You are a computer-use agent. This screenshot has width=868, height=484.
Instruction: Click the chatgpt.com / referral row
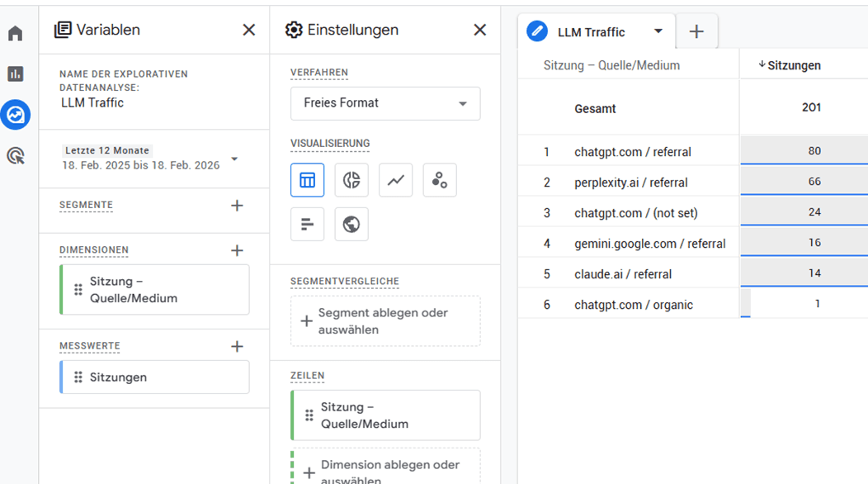[x=693, y=151]
